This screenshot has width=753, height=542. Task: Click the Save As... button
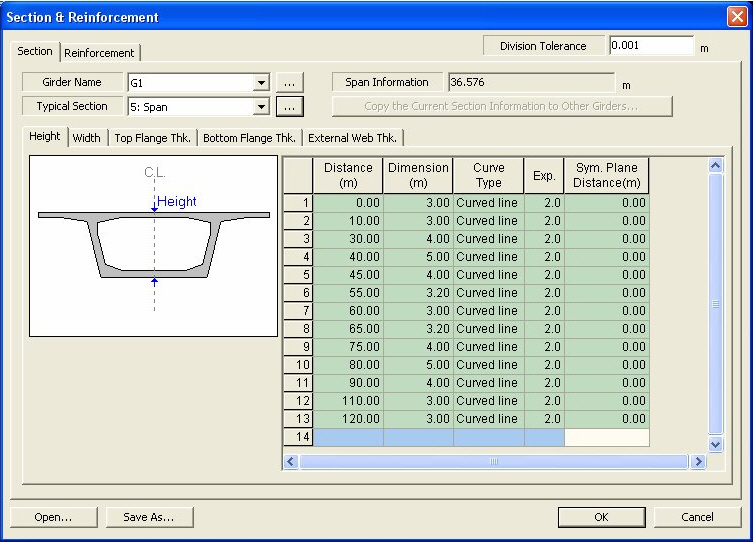[x=148, y=517]
